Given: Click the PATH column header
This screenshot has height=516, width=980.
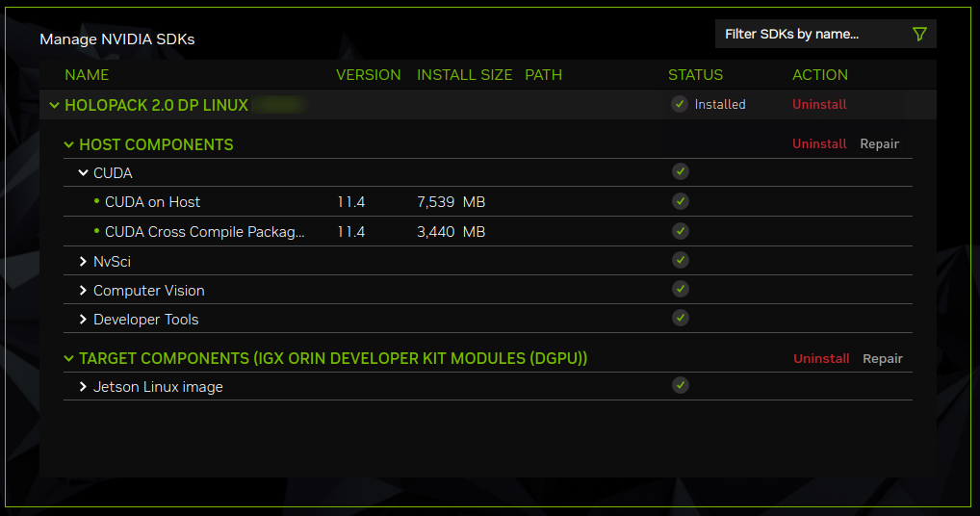Looking at the screenshot, I should [x=543, y=75].
